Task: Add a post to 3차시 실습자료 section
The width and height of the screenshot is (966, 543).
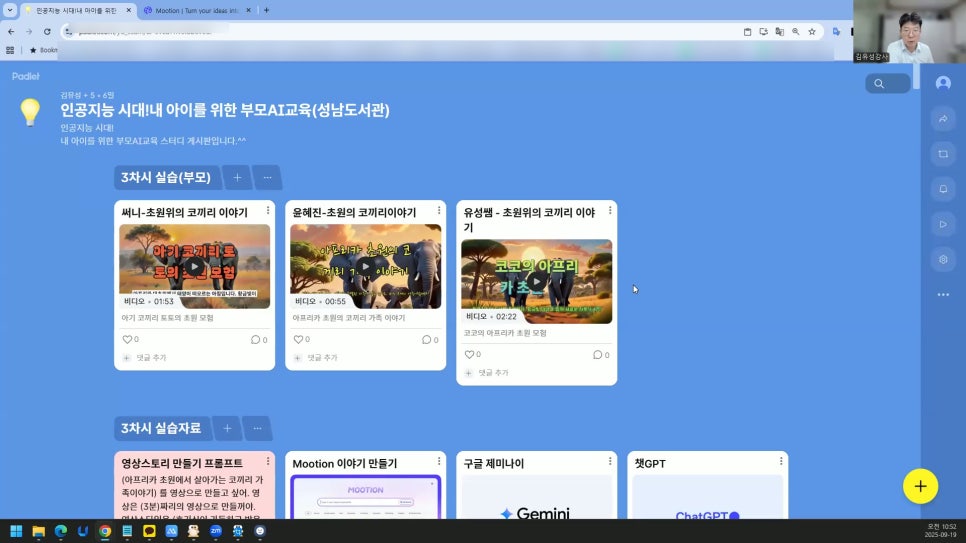Action: click(x=227, y=428)
